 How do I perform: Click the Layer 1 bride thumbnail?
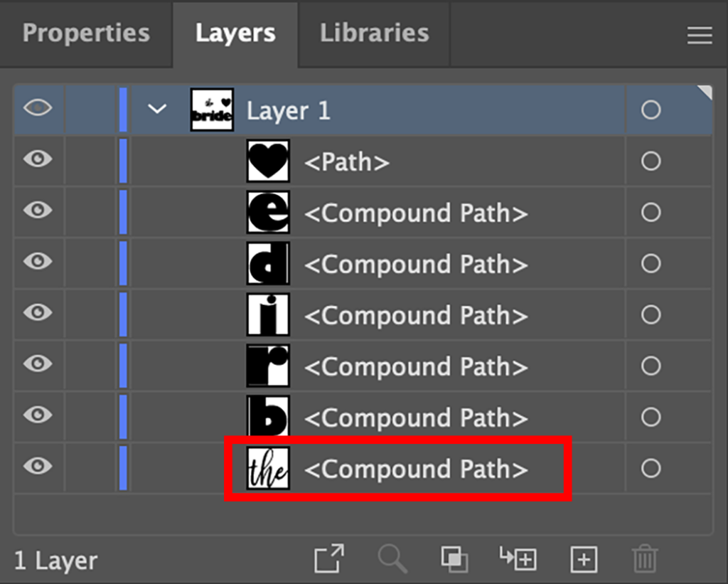[x=212, y=110]
